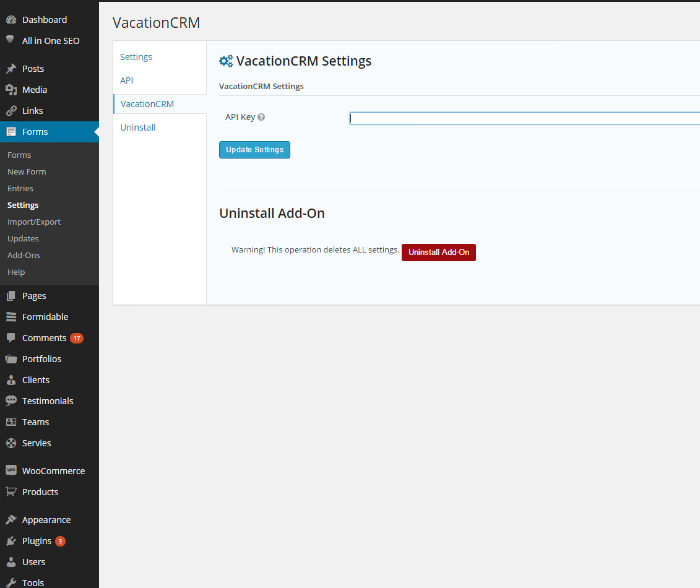Click the red Uninstall Add-On button
This screenshot has height=588, width=700.
click(439, 253)
